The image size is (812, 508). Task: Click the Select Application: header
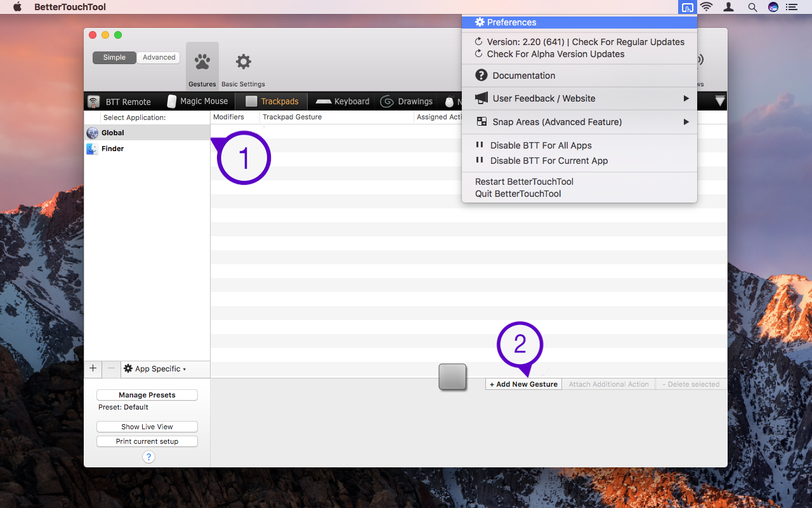[134, 117]
